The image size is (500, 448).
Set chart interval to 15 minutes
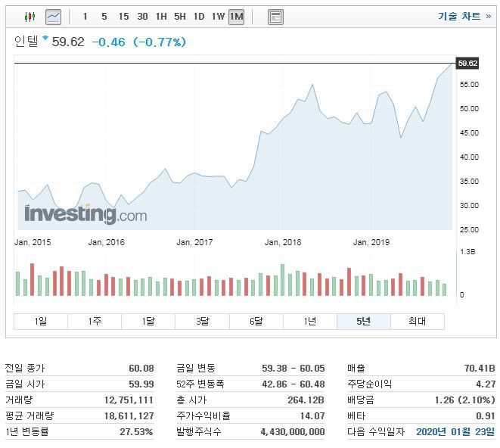[x=123, y=17]
